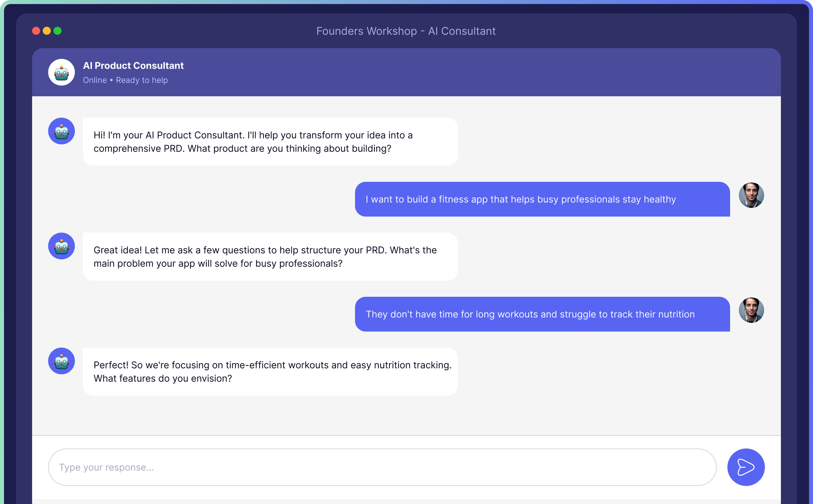Click the send message arrow button
This screenshot has height=504, width=813.
click(746, 467)
